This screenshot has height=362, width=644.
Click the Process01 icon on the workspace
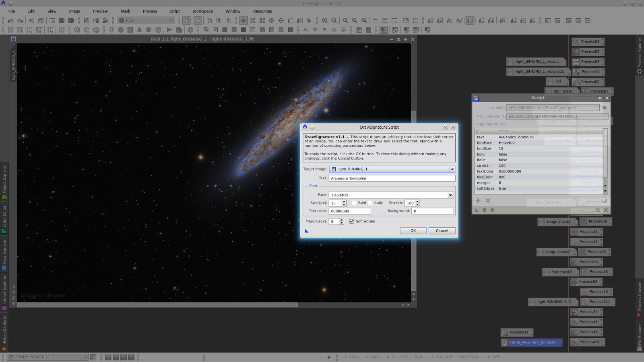coord(588,41)
